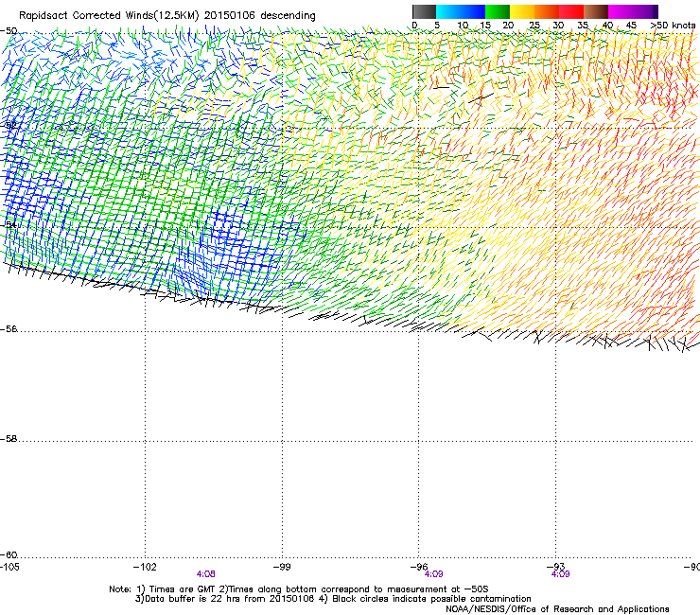
Task: Click the yellow 20-25 knots legend segment
Action: (x=522, y=11)
